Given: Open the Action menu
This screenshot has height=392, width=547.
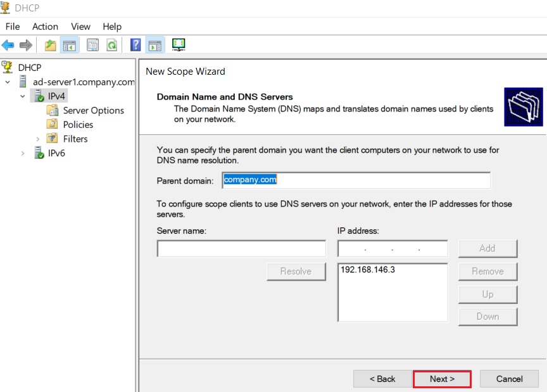Looking at the screenshot, I should (45, 27).
